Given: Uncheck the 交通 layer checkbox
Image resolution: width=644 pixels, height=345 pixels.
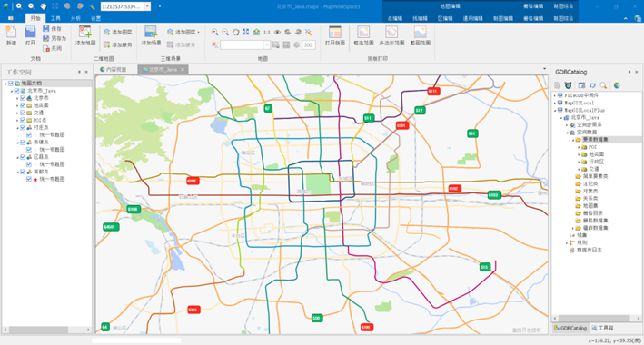Looking at the screenshot, I should point(24,113).
